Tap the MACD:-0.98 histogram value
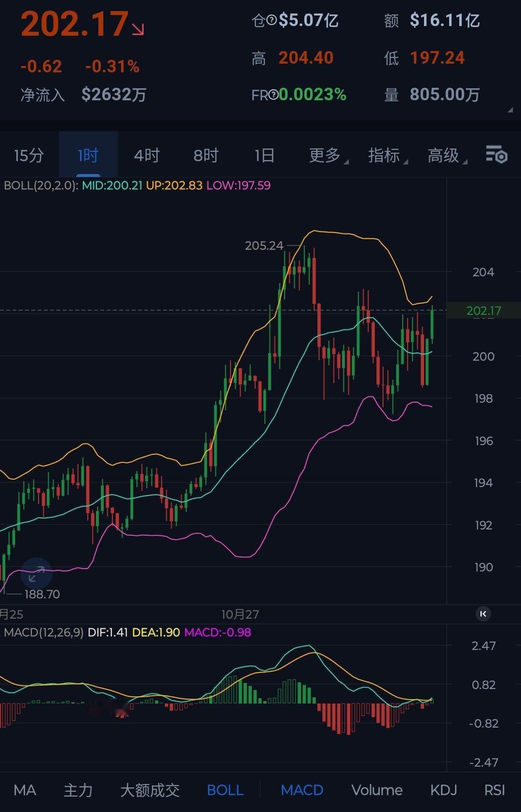 [x=218, y=632]
